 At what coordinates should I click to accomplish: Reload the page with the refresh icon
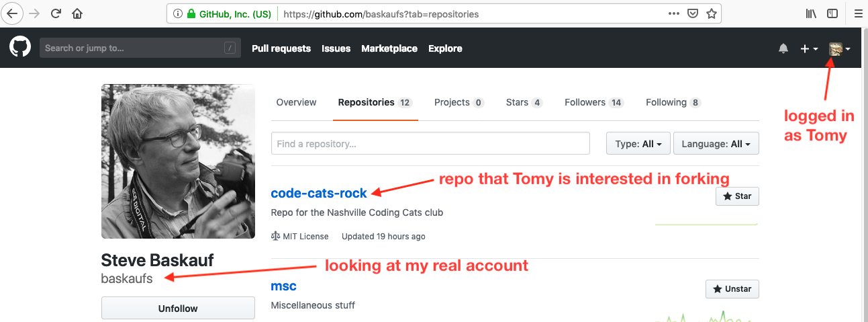click(x=56, y=13)
